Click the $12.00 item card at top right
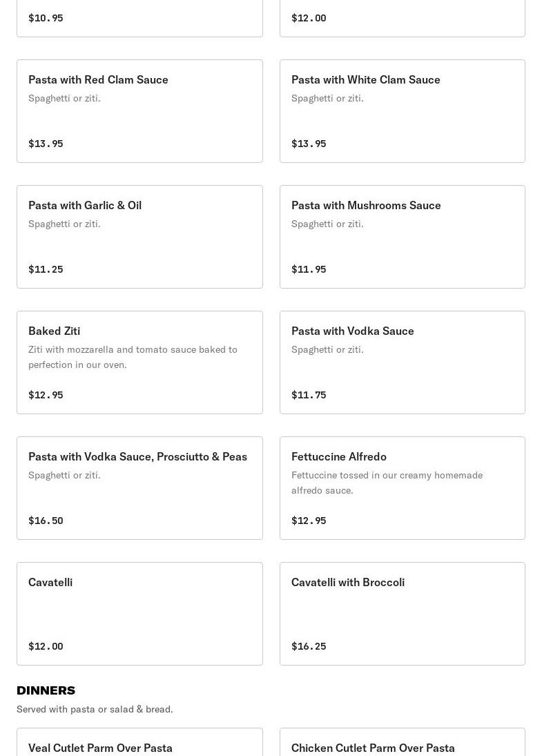This screenshot has width=542, height=756. pos(402,18)
